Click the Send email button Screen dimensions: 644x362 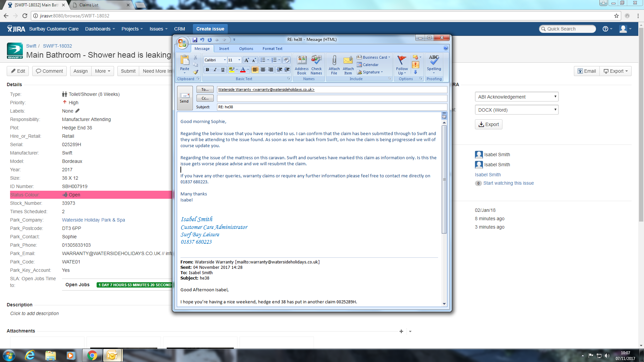click(184, 98)
